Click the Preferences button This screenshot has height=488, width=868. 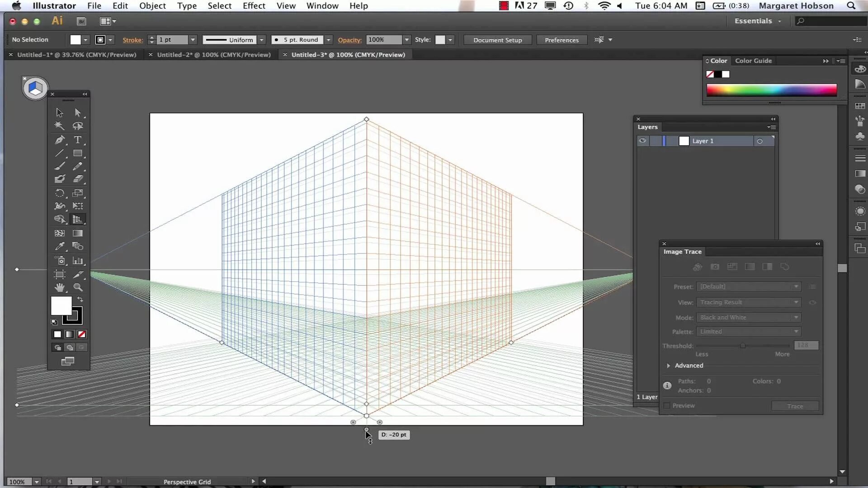coord(561,40)
